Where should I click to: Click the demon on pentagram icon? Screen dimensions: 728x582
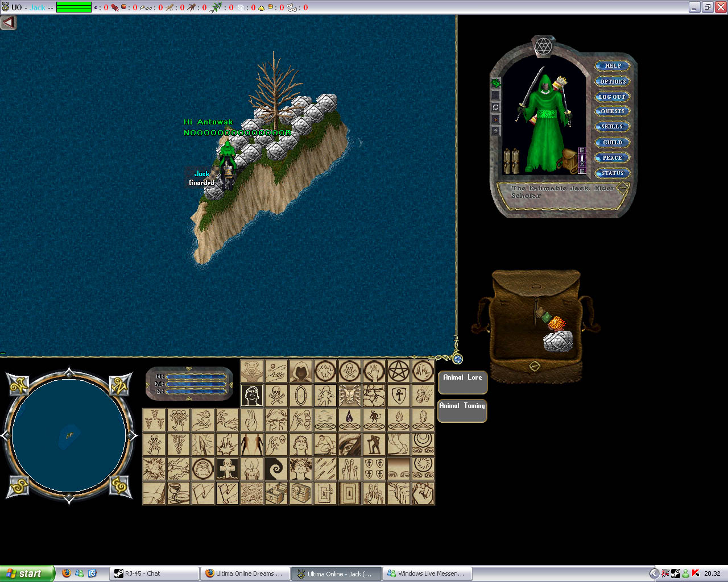[x=374, y=419]
